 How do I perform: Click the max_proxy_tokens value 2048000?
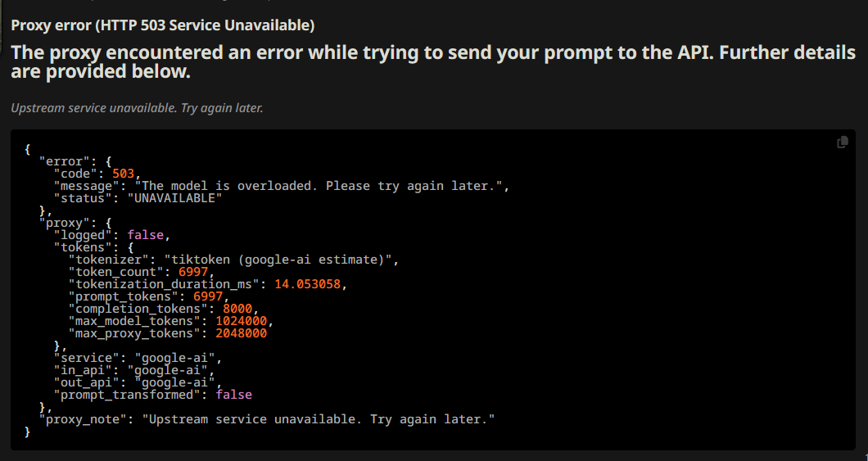pos(242,333)
